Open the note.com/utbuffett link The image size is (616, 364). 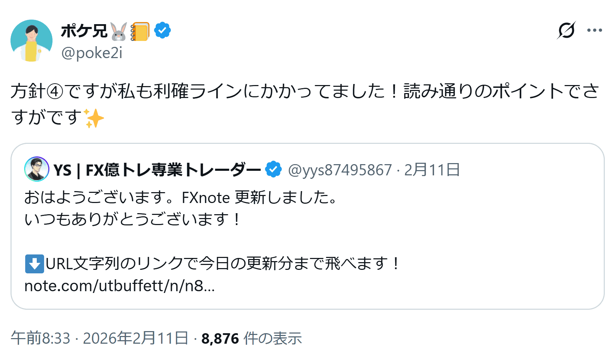[119, 286]
